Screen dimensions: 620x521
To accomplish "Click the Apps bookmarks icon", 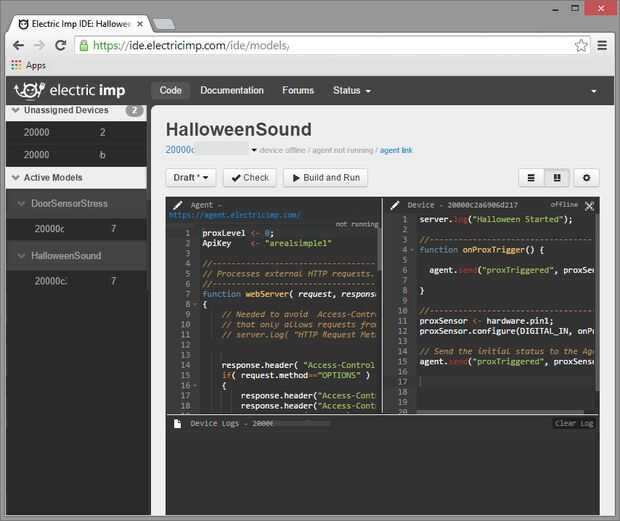I will 17,65.
